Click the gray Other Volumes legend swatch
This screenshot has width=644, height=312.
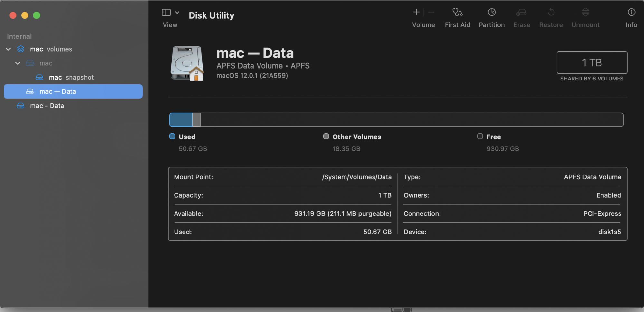coord(326,137)
